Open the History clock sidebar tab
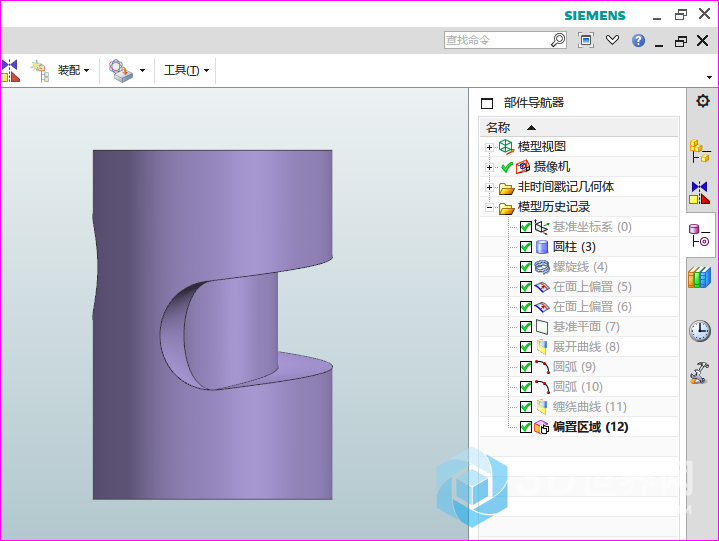This screenshot has height=541, width=719. click(700, 331)
